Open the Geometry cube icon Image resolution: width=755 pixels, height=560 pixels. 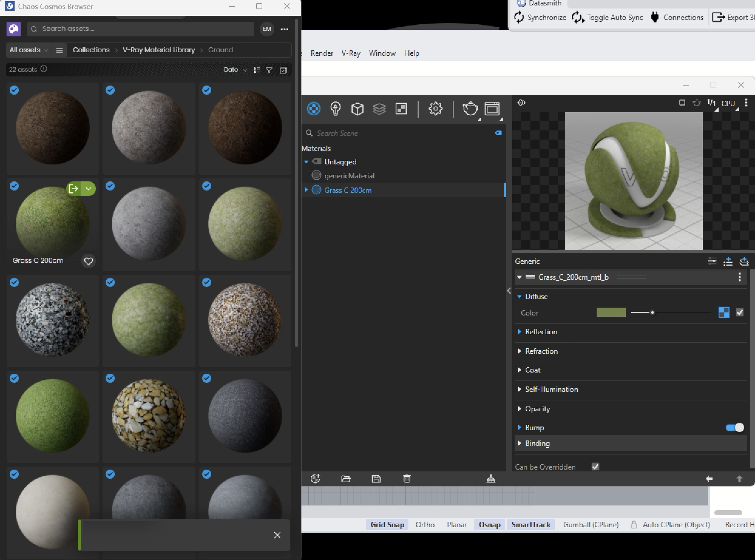tap(357, 109)
